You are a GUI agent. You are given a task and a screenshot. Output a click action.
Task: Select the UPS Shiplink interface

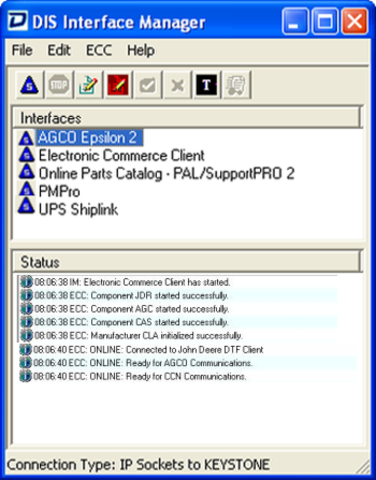78,209
